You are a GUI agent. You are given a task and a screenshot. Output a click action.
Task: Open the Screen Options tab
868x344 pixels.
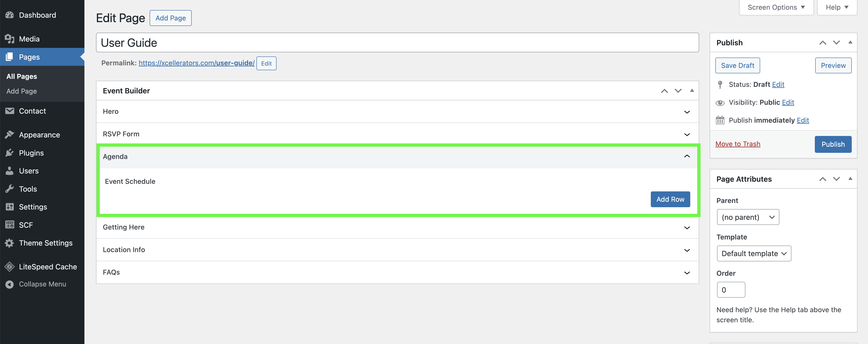click(776, 7)
